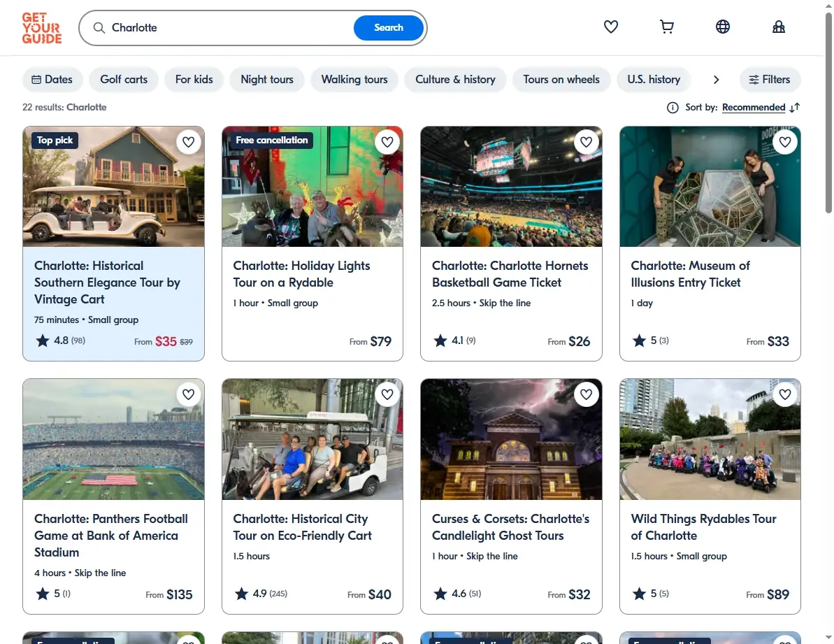Favorite the Curses & Corsets Ghost Tours card

586,394
